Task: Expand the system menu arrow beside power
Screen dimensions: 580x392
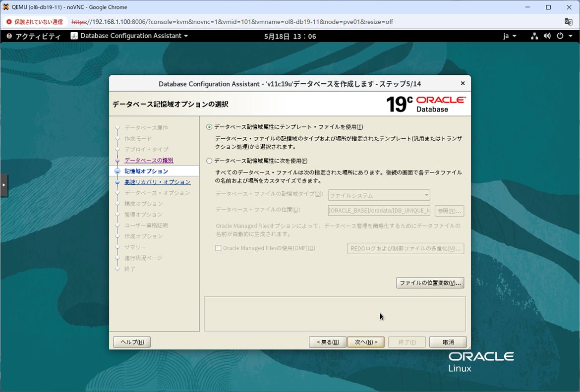Action: tap(571, 36)
